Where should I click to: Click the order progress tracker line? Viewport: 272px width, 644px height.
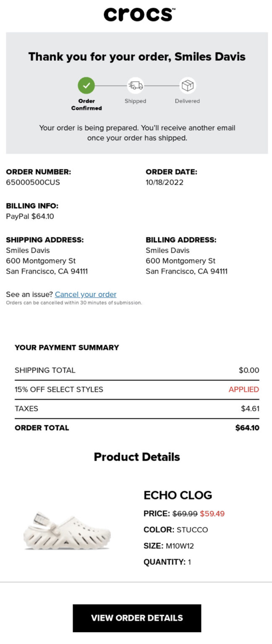click(111, 85)
